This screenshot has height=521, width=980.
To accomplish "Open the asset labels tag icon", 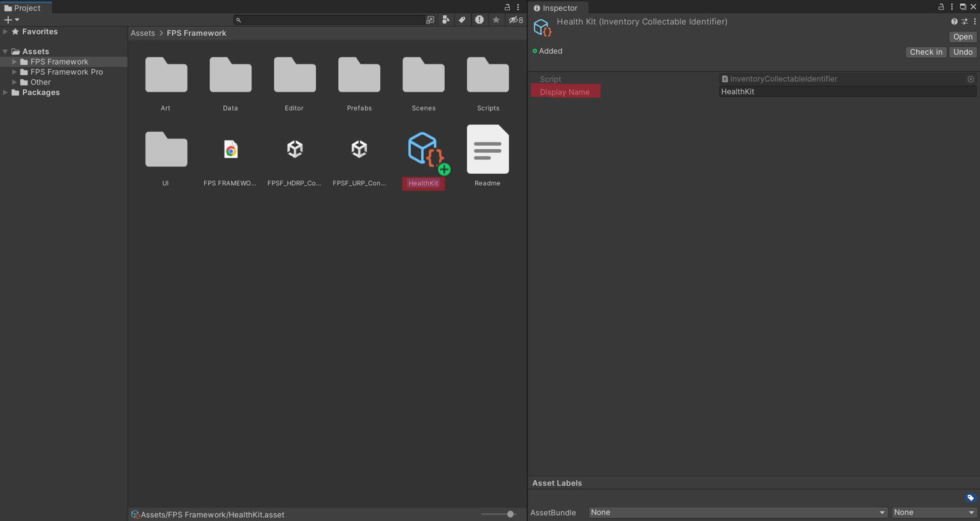I will (970, 498).
